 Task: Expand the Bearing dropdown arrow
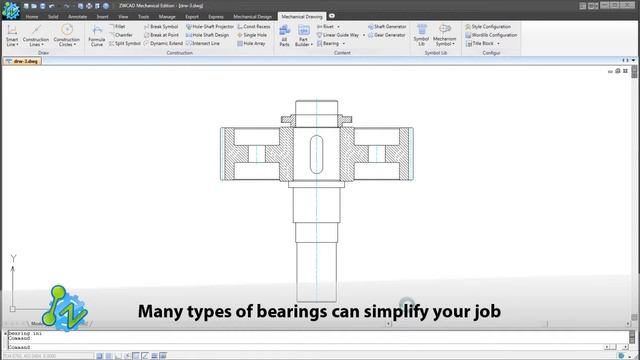click(344, 44)
